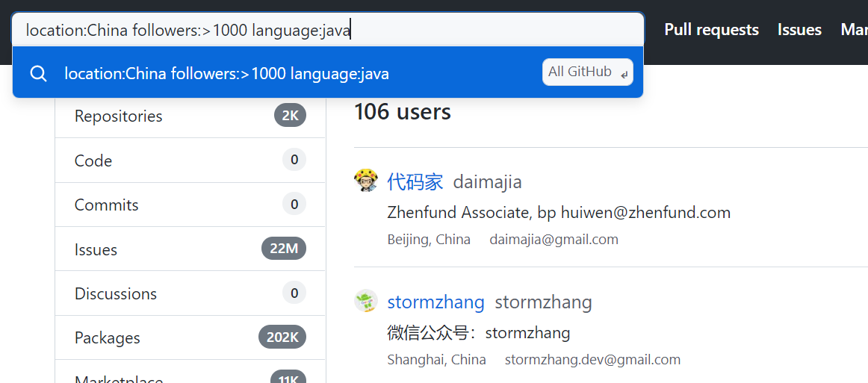
Task: Click the 2K Repositories count badge
Action: pos(290,116)
